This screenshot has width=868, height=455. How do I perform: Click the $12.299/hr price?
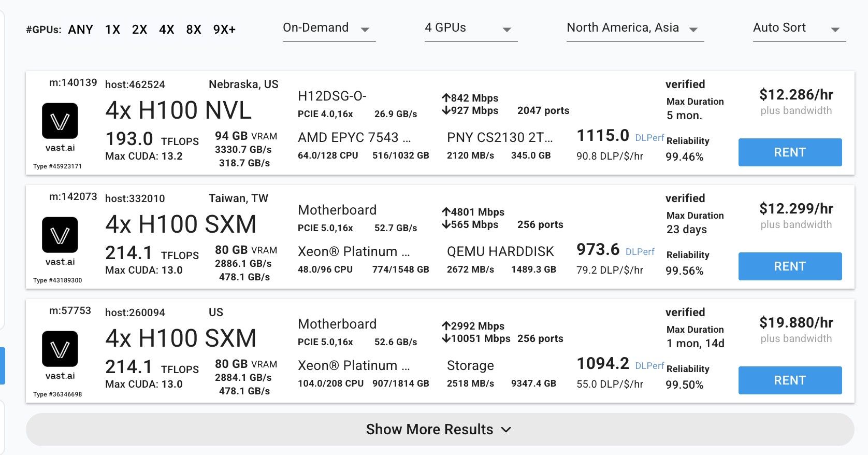(797, 209)
